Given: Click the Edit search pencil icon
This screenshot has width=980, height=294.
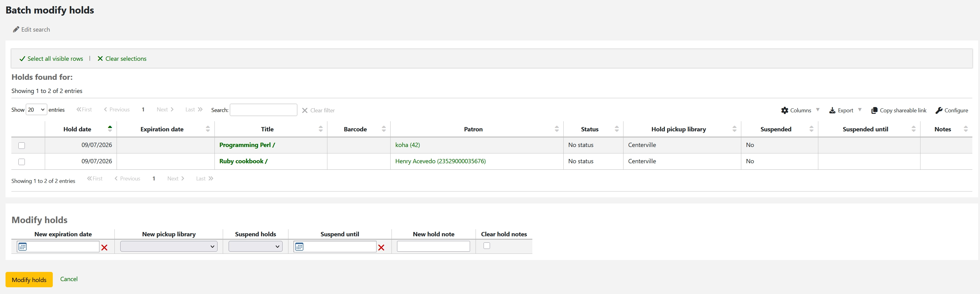Looking at the screenshot, I should [x=16, y=29].
